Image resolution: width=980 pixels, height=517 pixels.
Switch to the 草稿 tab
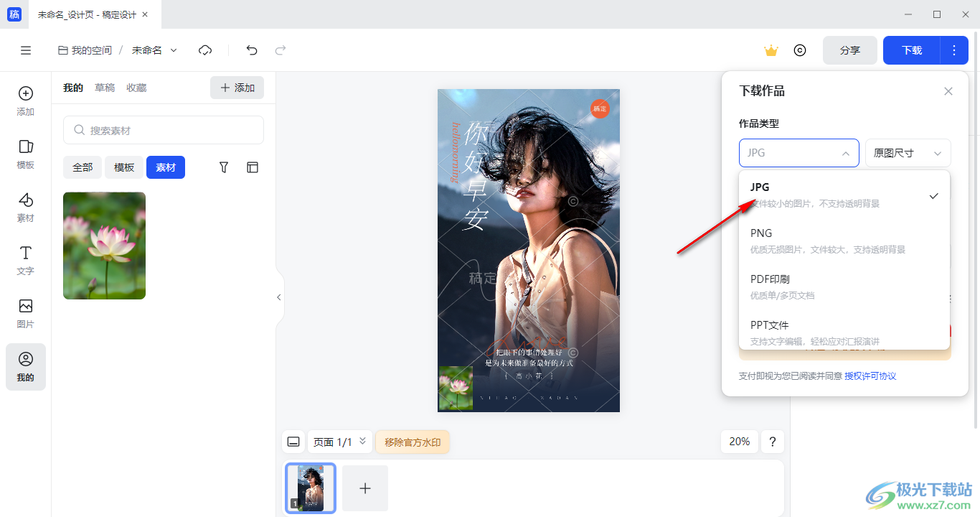pos(105,88)
